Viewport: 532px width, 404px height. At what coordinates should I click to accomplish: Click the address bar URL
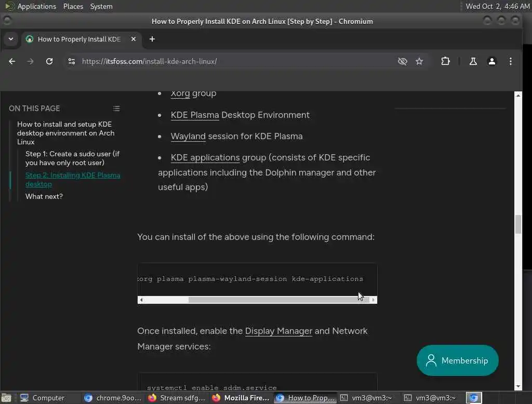click(x=149, y=61)
